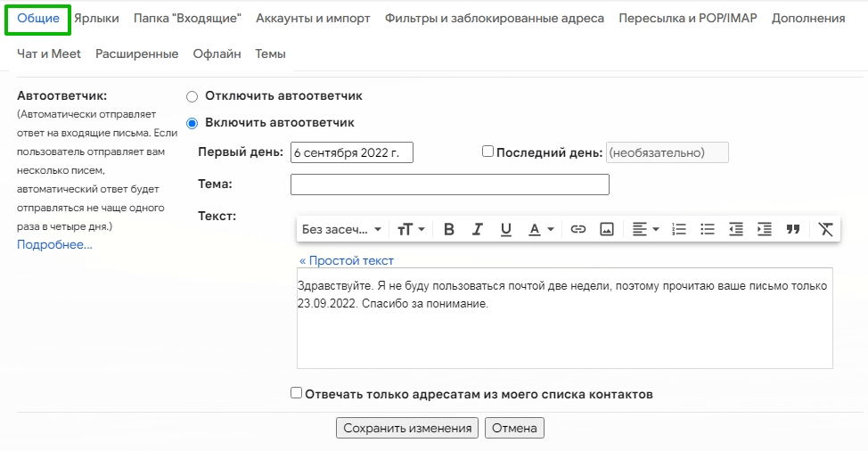Enable the 'Последний день' checkbox
Screen dimensions: 868x451
[487, 152]
